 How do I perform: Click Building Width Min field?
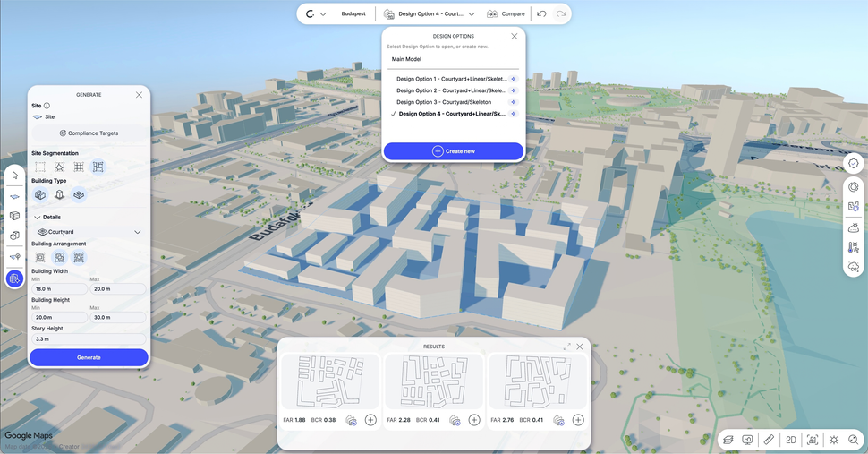pos(59,289)
